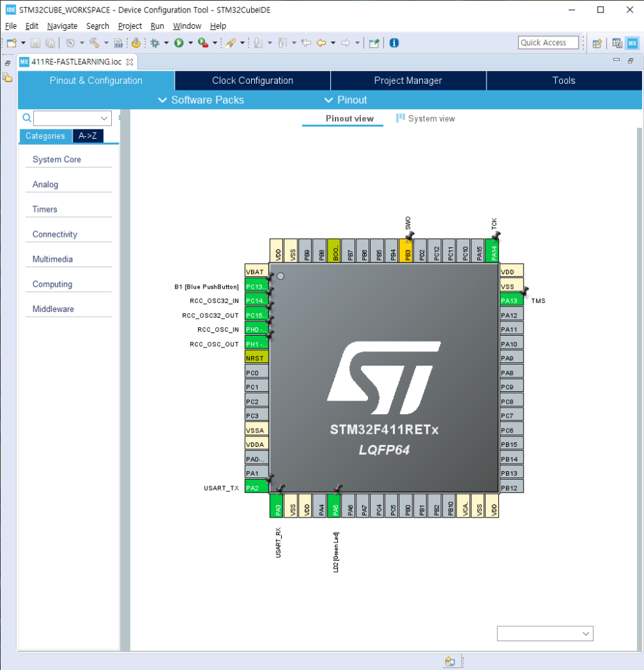Open the Device Configuration Tool perspective icon

click(632, 43)
